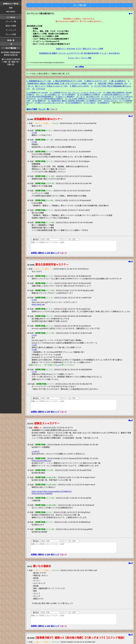The image size is (136, 644).
Task: Select ページトップ in the sidebar
Action: 11,30
